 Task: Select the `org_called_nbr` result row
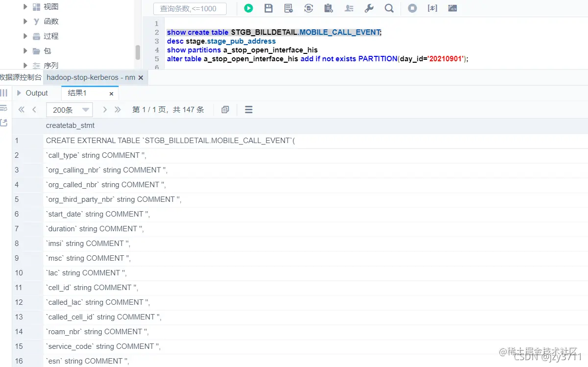(300, 185)
